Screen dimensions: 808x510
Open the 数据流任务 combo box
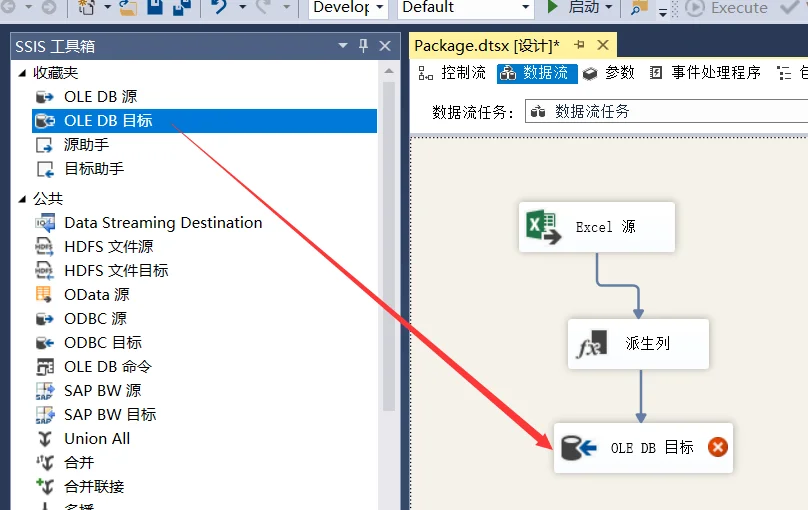[x=666, y=111]
